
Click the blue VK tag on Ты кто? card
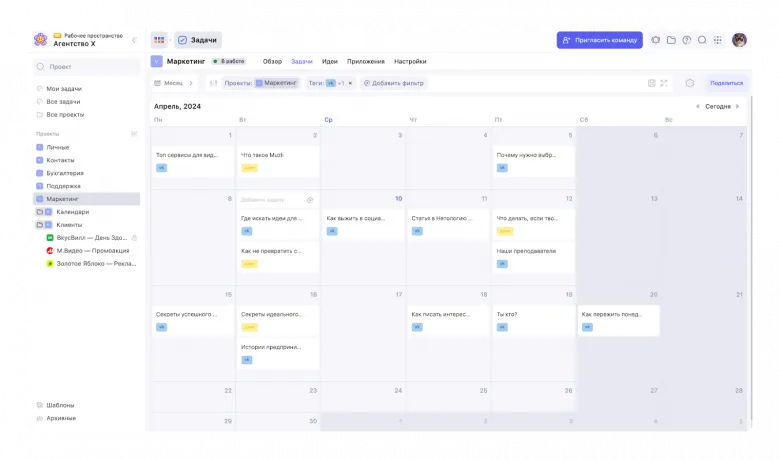pos(502,327)
